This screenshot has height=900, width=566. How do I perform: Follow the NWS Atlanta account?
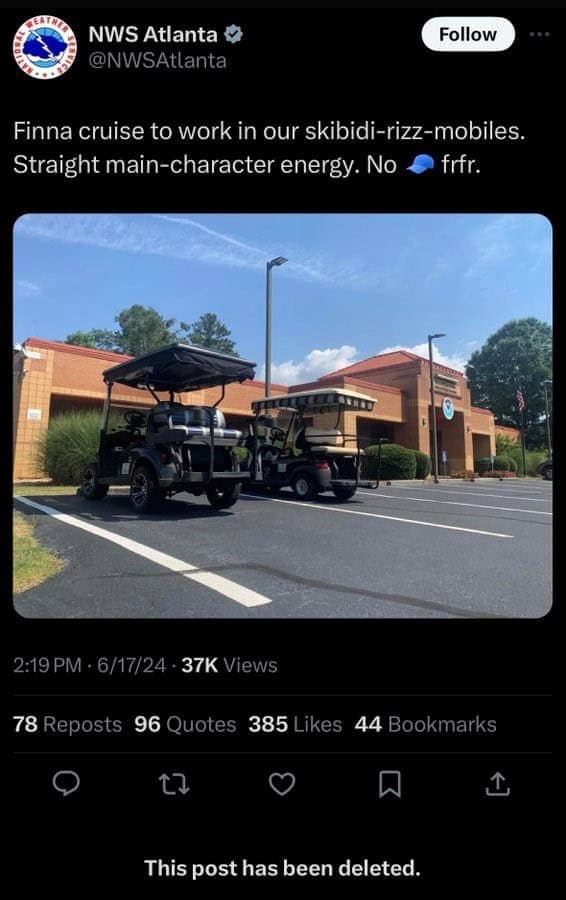(468, 34)
